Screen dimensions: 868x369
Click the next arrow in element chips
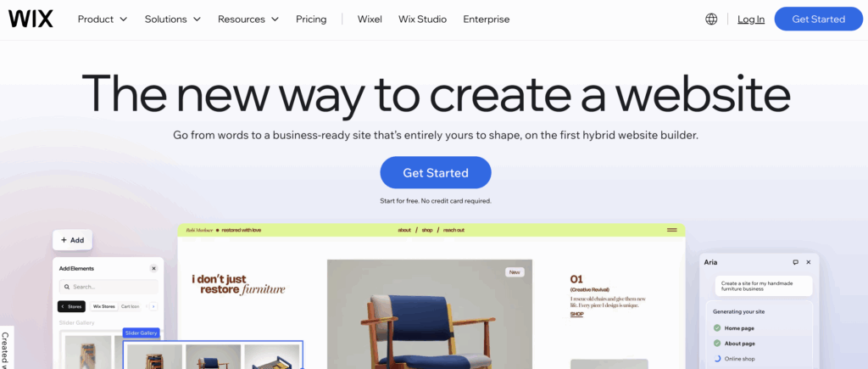(153, 306)
